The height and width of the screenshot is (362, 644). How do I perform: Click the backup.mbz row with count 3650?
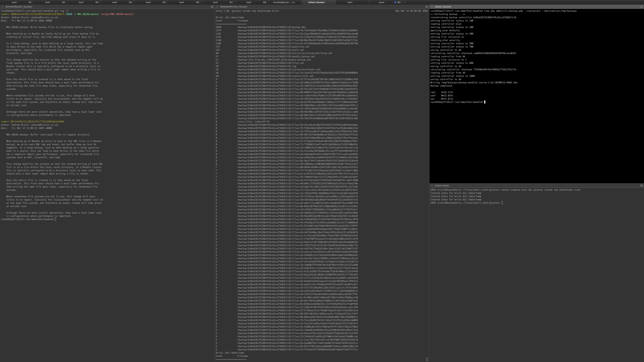pos(261,27)
